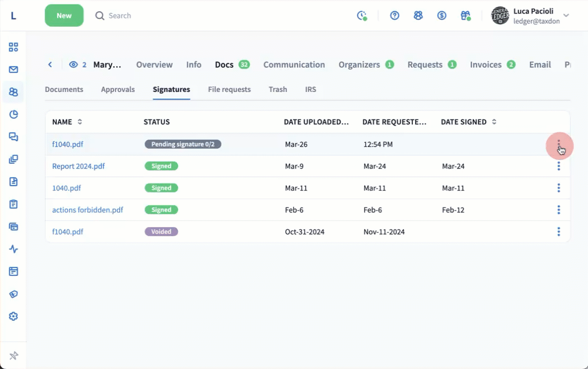Click the green New button

pos(64,16)
